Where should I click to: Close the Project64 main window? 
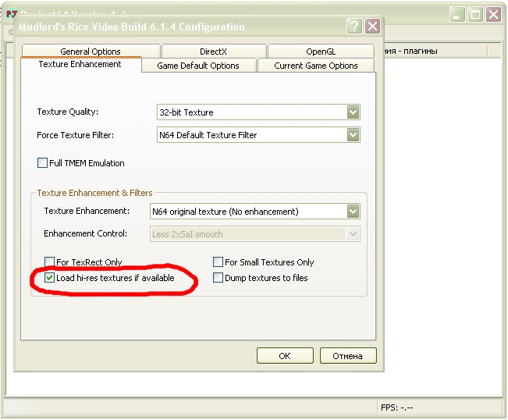[x=493, y=14]
